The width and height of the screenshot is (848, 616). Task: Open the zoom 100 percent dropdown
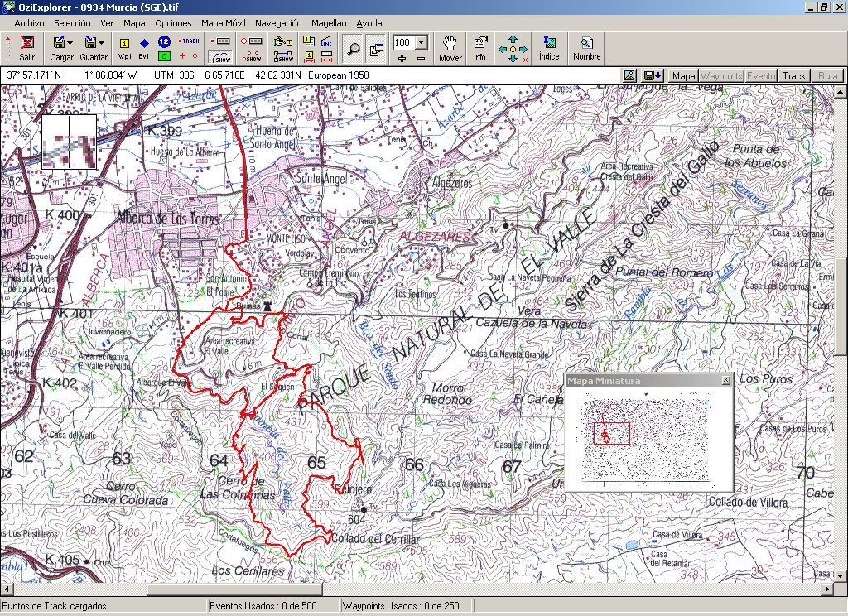point(422,42)
